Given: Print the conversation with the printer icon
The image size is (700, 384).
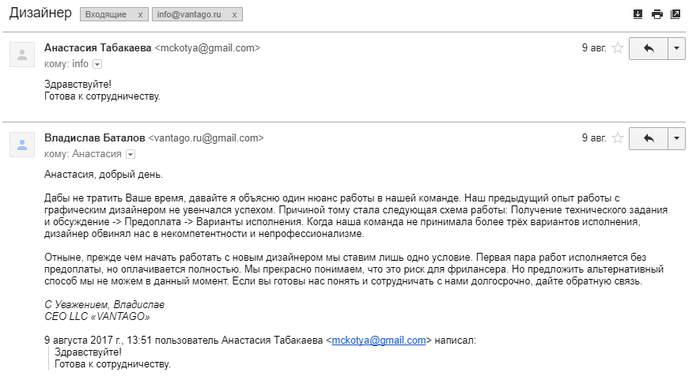Looking at the screenshot, I should click(657, 14).
